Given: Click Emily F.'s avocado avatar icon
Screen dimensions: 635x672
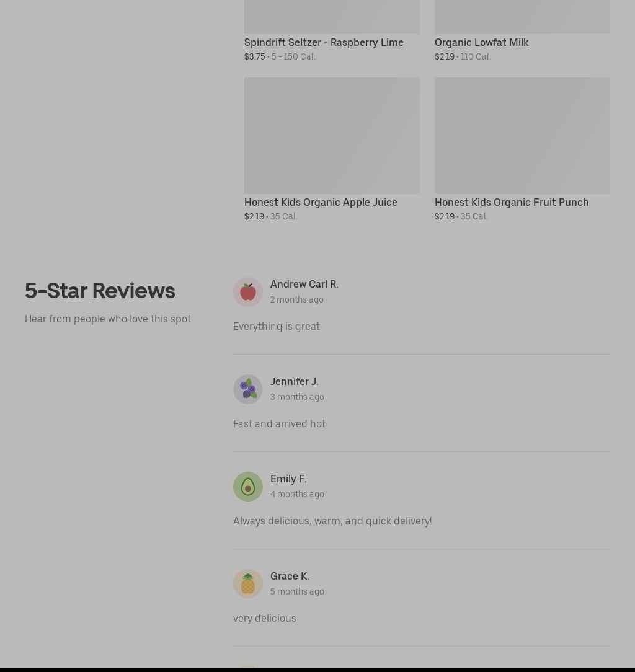Looking at the screenshot, I should (248, 487).
